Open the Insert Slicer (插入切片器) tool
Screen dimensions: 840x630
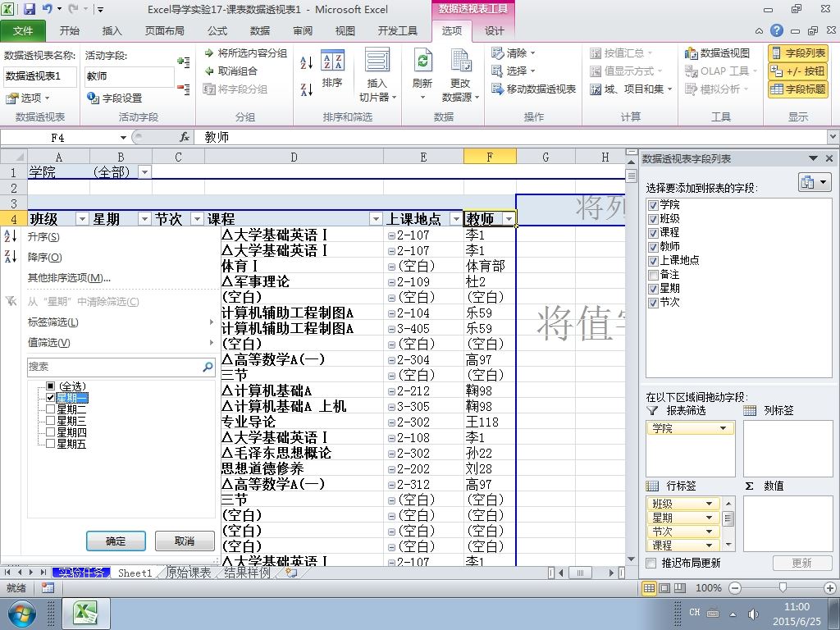377,60
